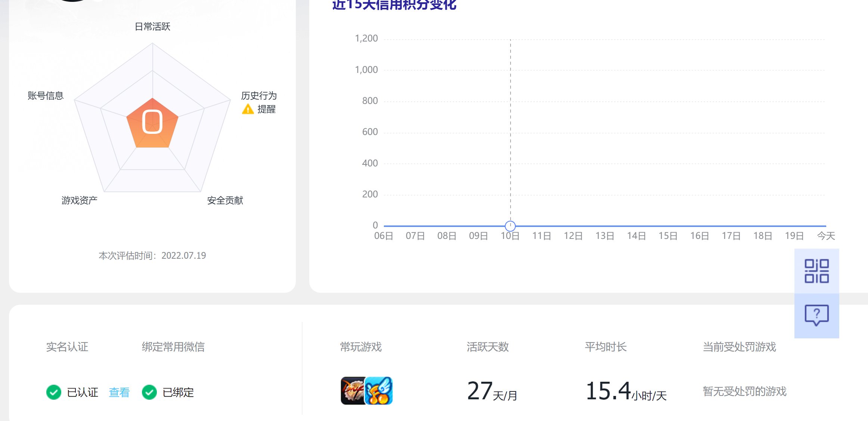Click the warning triangle beside 历史行为
868x421 pixels.
click(247, 109)
